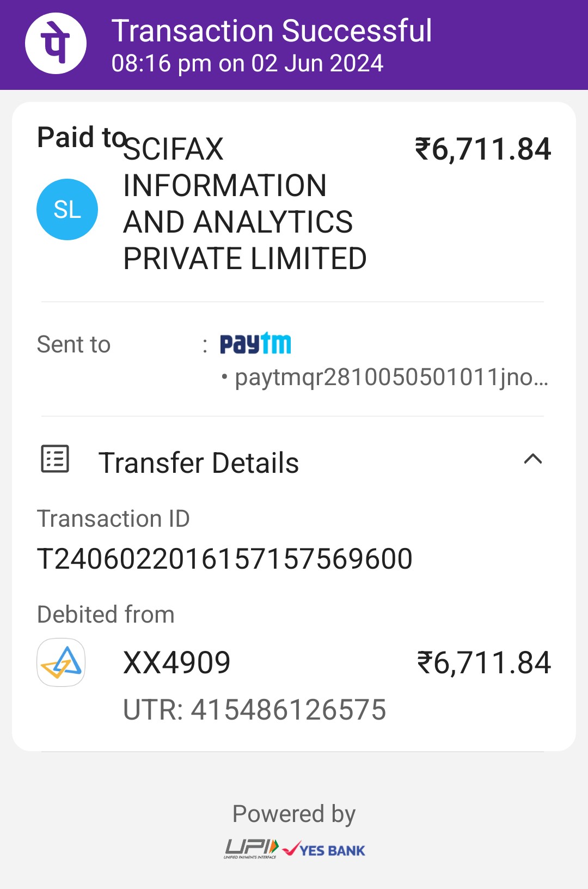This screenshot has height=889, width=588.
Task: Tap the Transaction Successful header text
Action: point(272,31)
